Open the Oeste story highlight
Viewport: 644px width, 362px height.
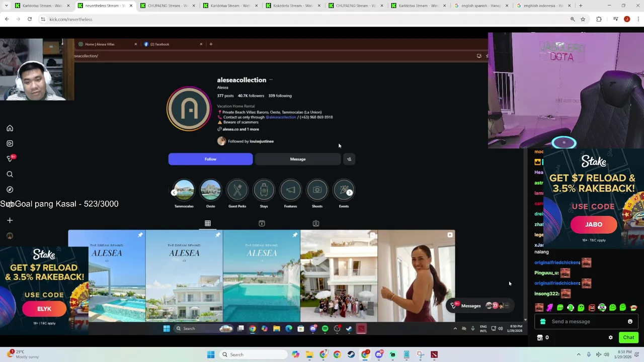(210, 190)
